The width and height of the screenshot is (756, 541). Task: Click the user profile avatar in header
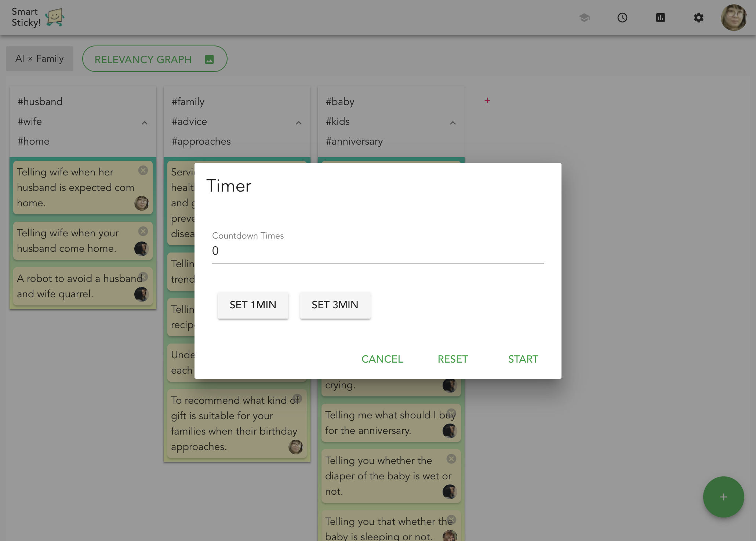tap(734, 18)
